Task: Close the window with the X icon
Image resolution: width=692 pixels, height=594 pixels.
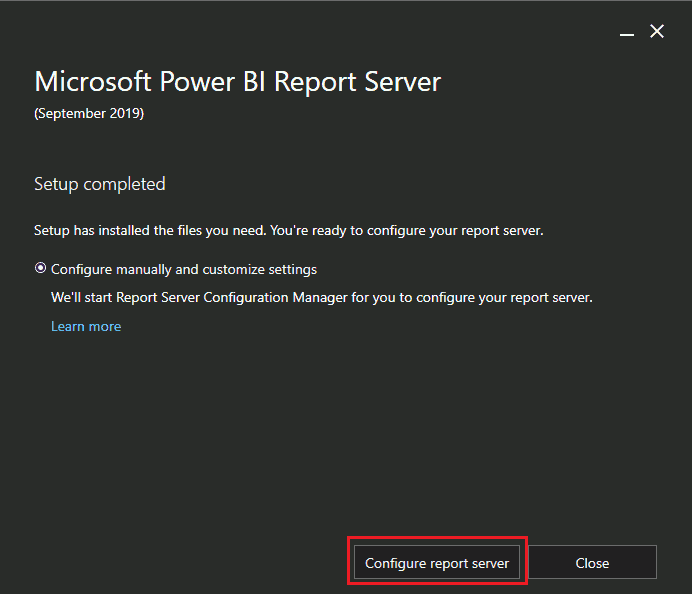Action: 657,31
